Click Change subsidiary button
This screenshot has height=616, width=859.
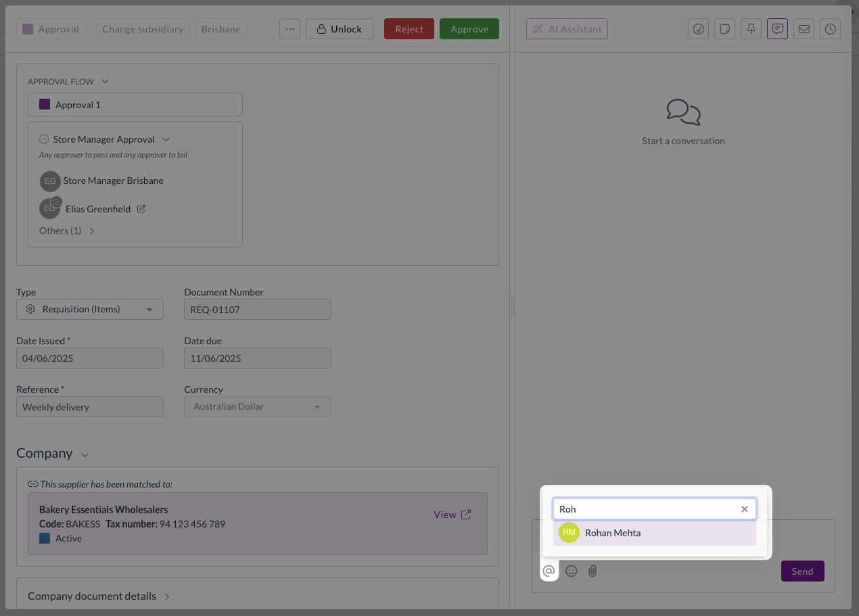[143, 29]
